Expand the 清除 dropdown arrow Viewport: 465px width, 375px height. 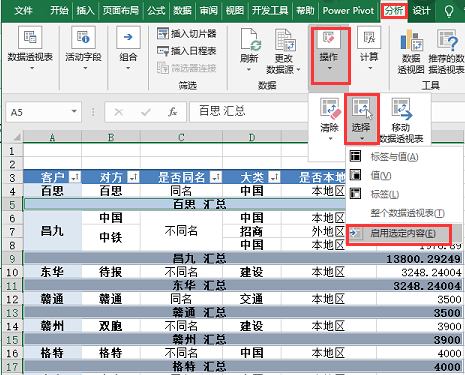coord(330,139)
